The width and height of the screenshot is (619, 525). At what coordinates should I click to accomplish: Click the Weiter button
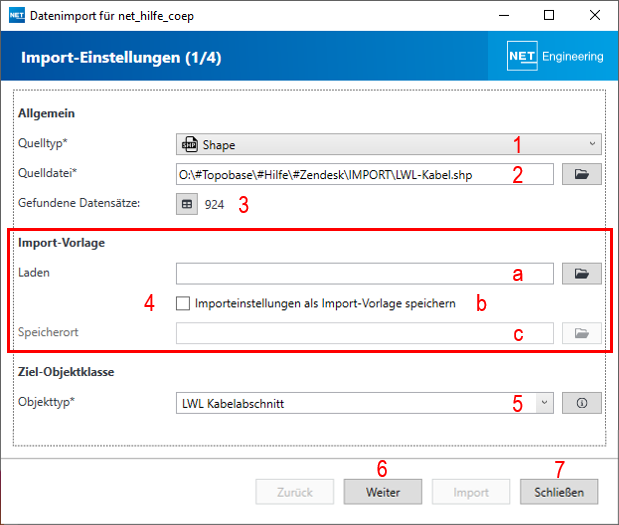click(383, 492)
